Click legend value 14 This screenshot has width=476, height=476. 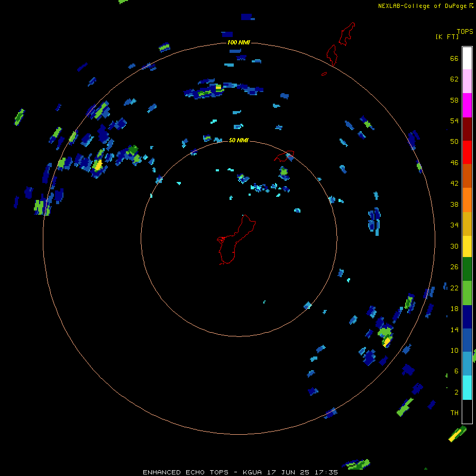click(x=454, y=329)
